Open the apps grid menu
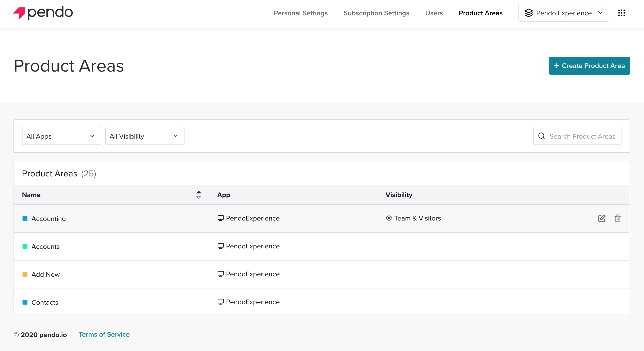The width and height of the screenshot is (644, 351). [x=621, y=13]
